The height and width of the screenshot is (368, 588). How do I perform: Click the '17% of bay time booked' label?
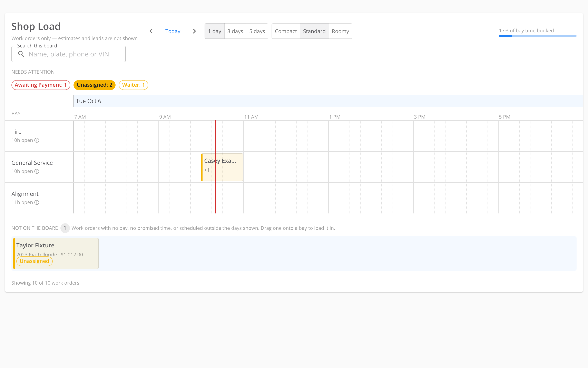coord(526,31)
